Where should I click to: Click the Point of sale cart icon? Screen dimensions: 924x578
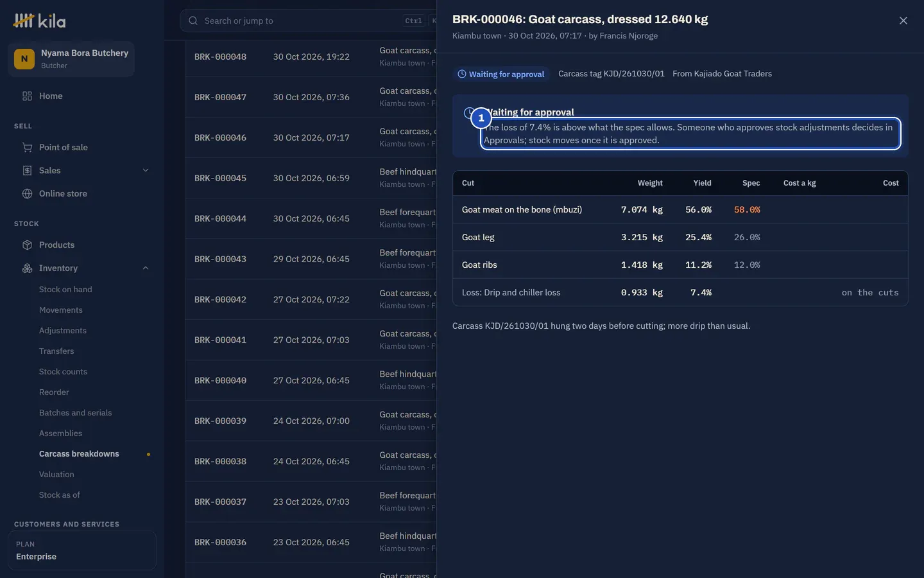(x=27, y=147)
